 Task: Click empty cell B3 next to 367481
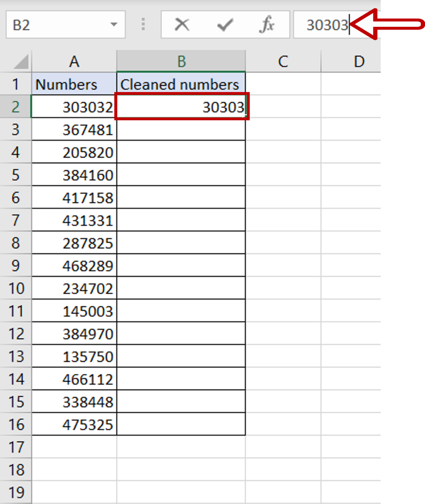pyautogui.click(x=181, y=129)
